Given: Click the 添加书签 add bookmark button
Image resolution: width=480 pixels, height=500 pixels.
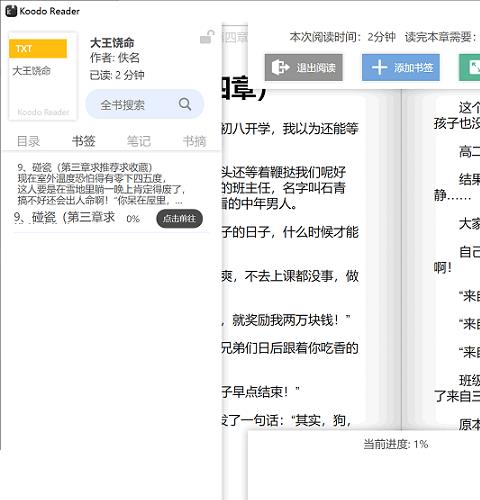Looking at the screenshot, I should coord(401,67).
